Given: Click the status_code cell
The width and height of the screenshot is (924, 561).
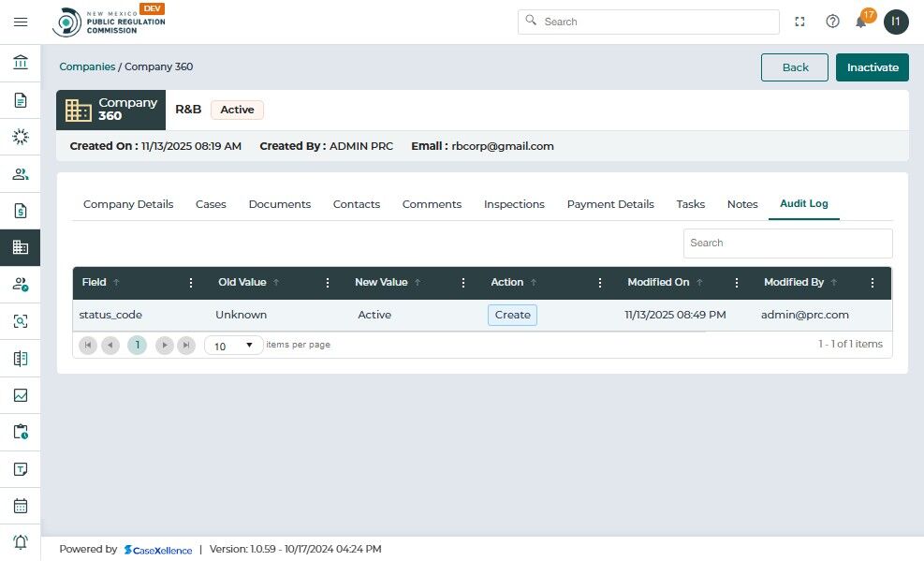Looking at the screenshot, I should (x=110, y=316).
